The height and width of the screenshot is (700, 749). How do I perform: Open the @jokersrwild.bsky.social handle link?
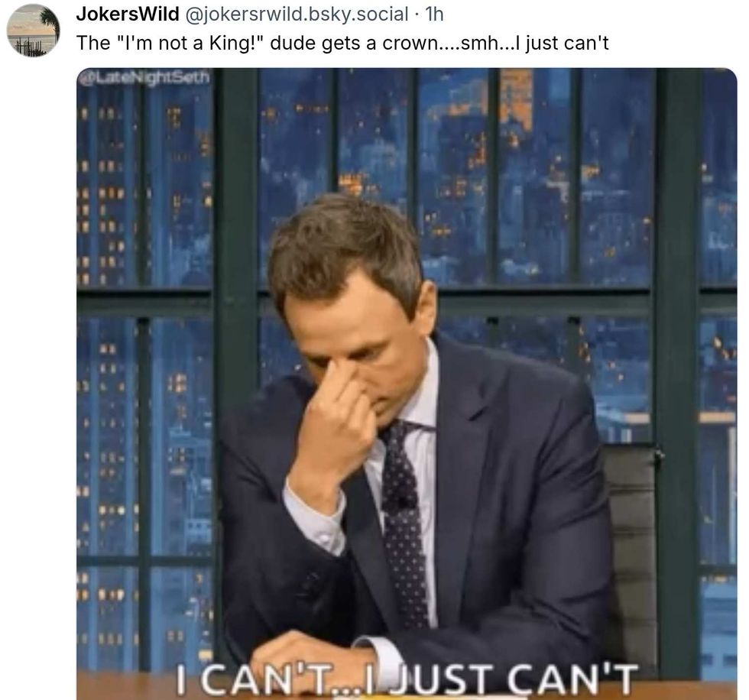(x=297, y=15)
